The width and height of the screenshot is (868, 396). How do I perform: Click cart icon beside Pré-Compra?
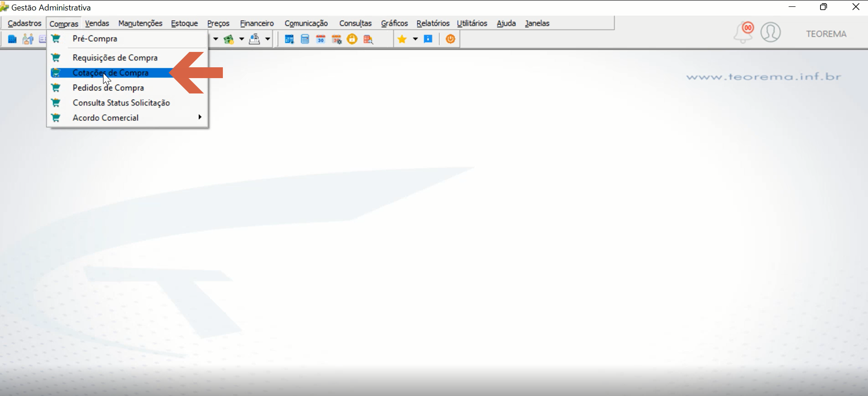tap(56, 39)
